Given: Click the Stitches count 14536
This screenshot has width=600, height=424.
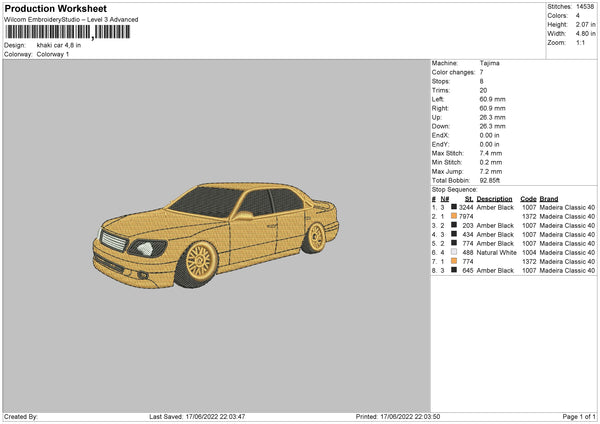Looking at the screenshot, I should [587, 6].
